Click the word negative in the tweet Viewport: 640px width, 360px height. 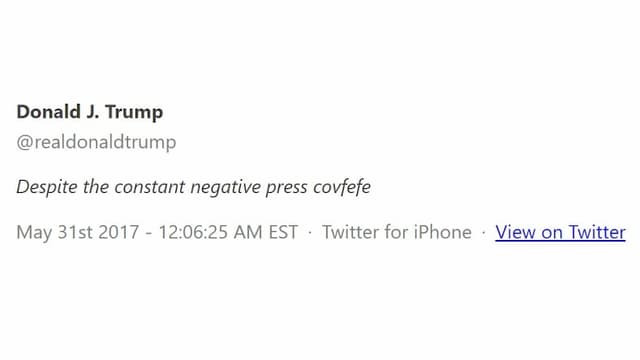coord(225,188)
